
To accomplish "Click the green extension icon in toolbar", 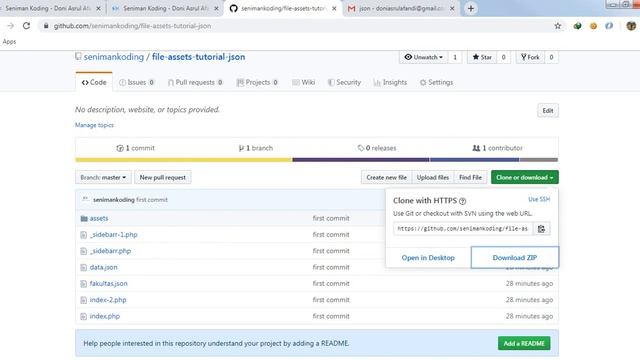I will tap(577, 26).
